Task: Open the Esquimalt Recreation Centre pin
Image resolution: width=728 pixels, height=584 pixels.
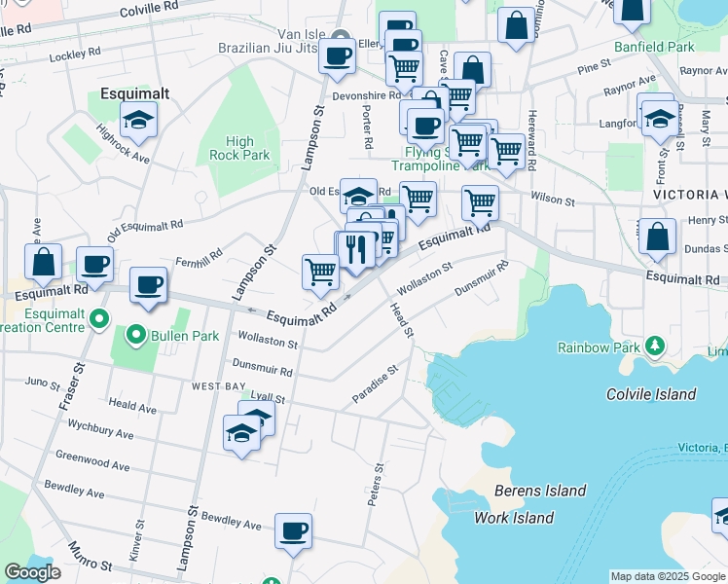Action: point(99,320)
